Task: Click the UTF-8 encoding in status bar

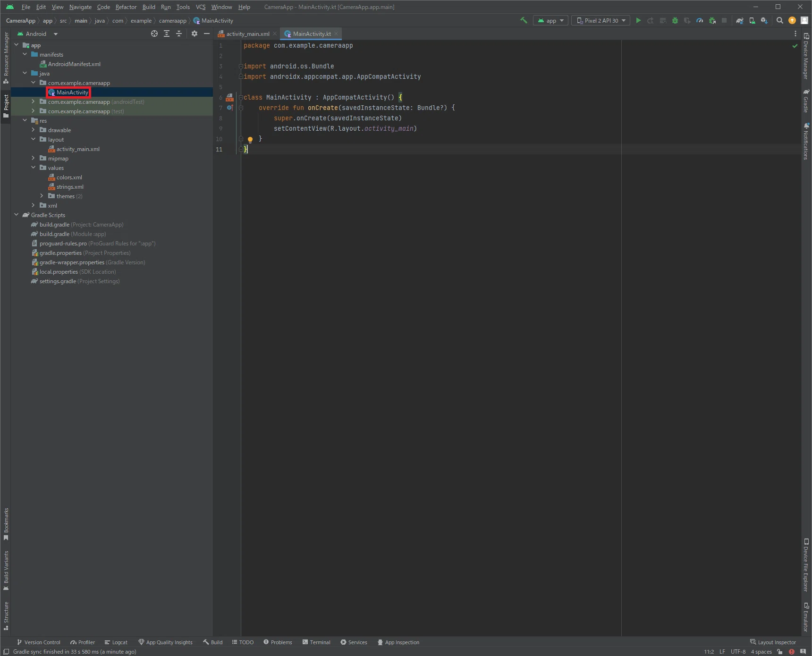Action: click(x=738, y=652)
